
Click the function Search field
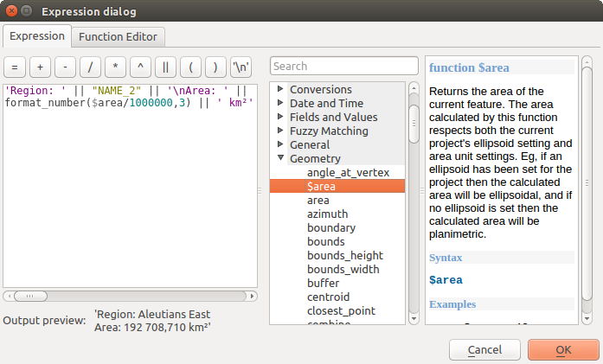click(x=344, y=66)
